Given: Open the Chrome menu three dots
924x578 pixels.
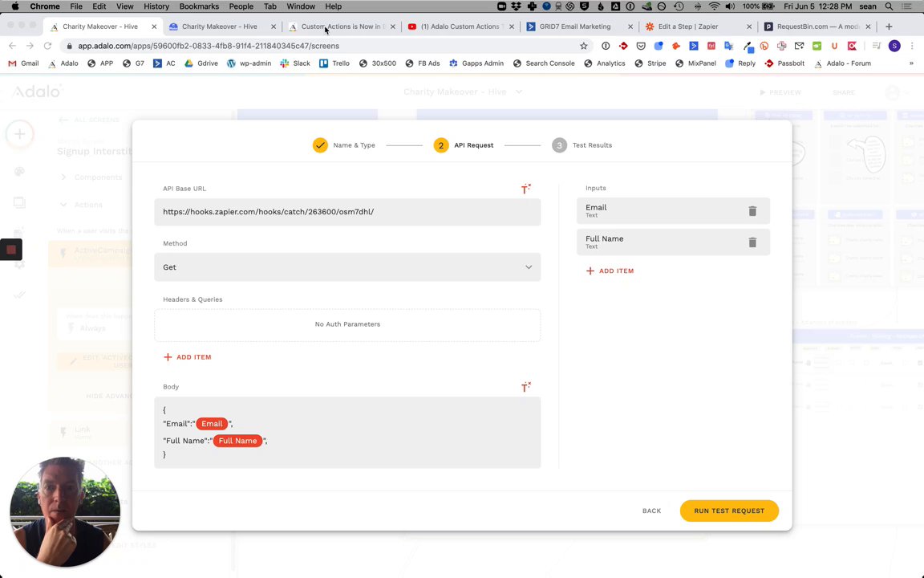Looking at the screenshot, I should pos(912,46).
